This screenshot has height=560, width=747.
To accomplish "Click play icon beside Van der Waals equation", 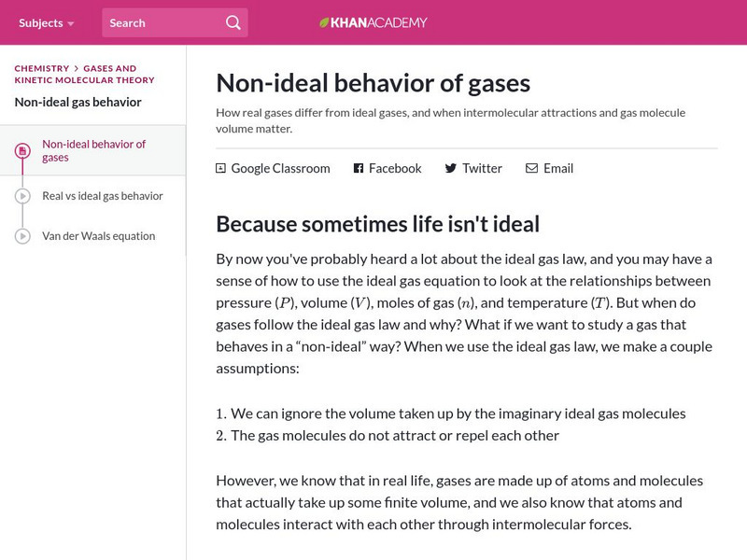I will (22, 236).
